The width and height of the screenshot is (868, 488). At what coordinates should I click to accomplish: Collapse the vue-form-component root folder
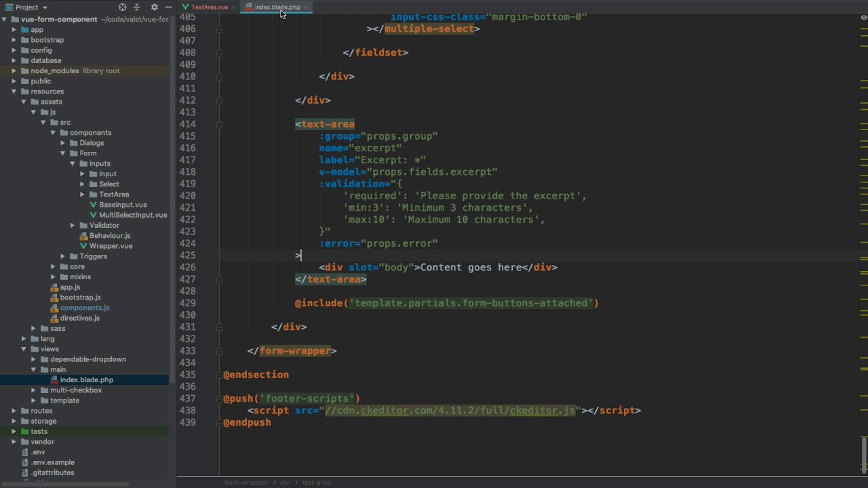coord(4,20)
